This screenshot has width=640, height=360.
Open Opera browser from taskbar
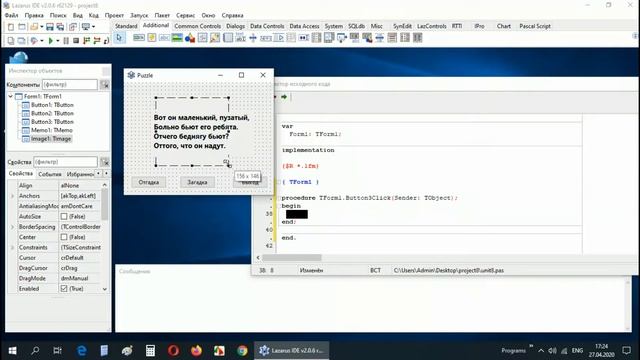173,350
